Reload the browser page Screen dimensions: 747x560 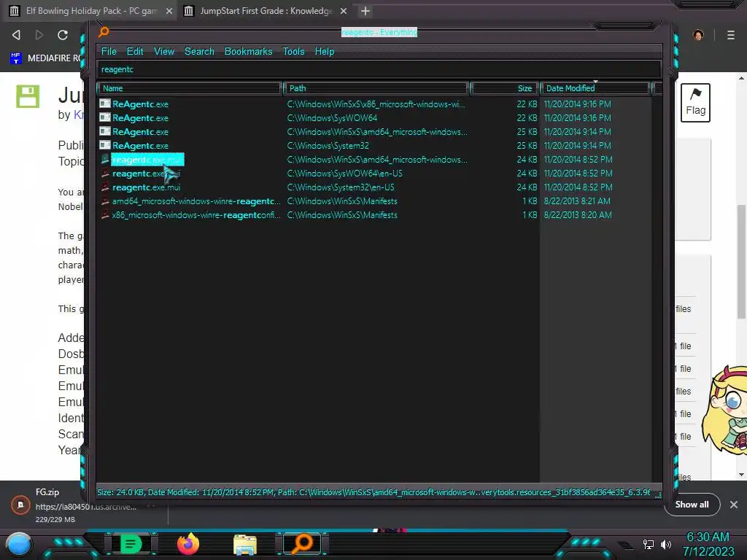point(63,35)
